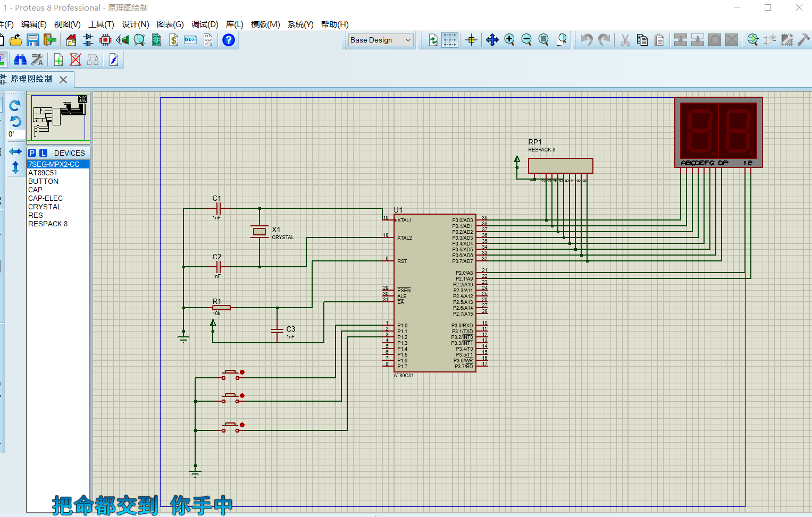
Task: Open Property Assignment Tool wrench icon
Action: pyautogui.click(x=37, y=60)
